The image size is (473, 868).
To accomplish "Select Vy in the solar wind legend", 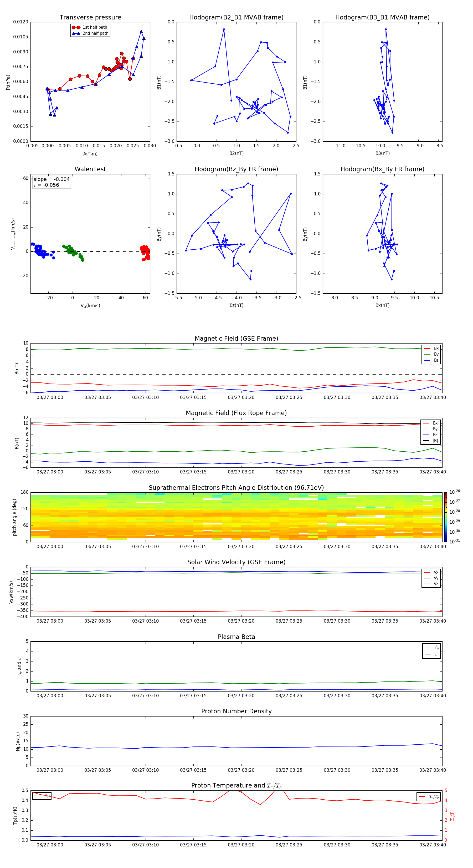I will [431, 578].
